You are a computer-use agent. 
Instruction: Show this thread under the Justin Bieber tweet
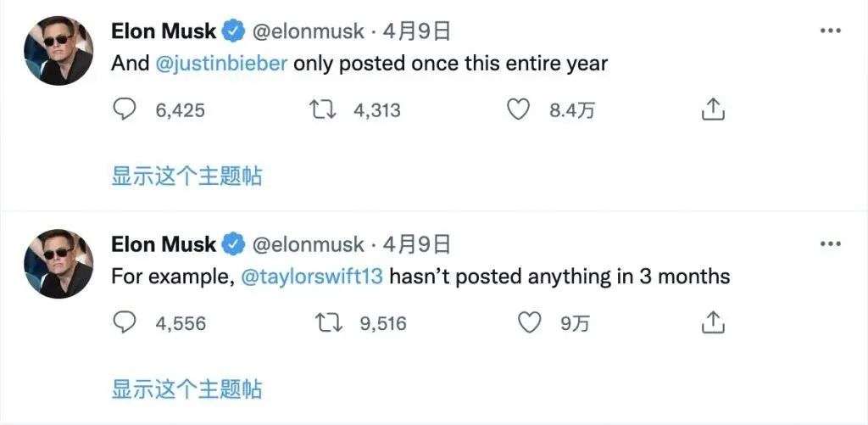(186, 176)
